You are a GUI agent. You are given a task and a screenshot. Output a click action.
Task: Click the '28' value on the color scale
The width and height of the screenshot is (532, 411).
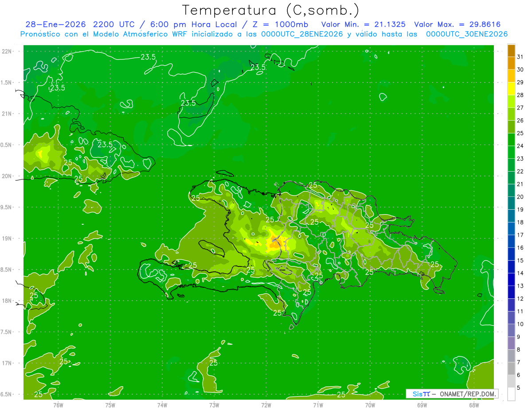(520, 95)
